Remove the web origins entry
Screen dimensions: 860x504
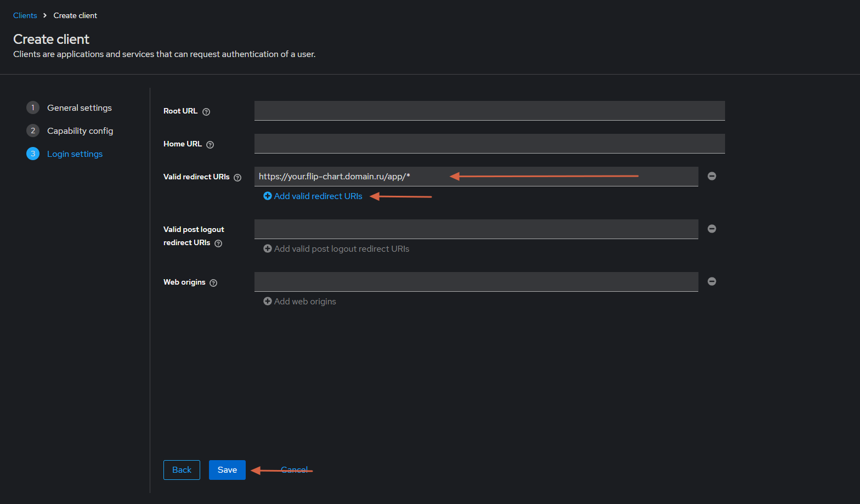point(712,281)
